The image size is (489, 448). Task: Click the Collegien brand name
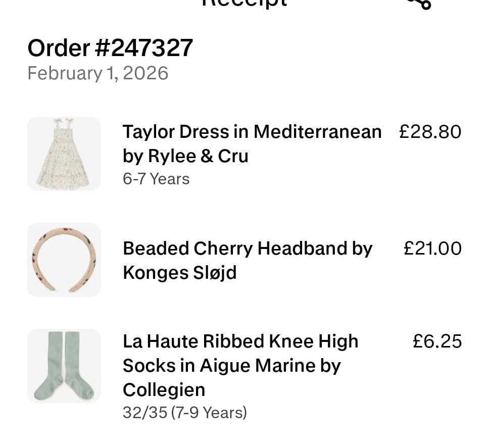pos(164,389)
